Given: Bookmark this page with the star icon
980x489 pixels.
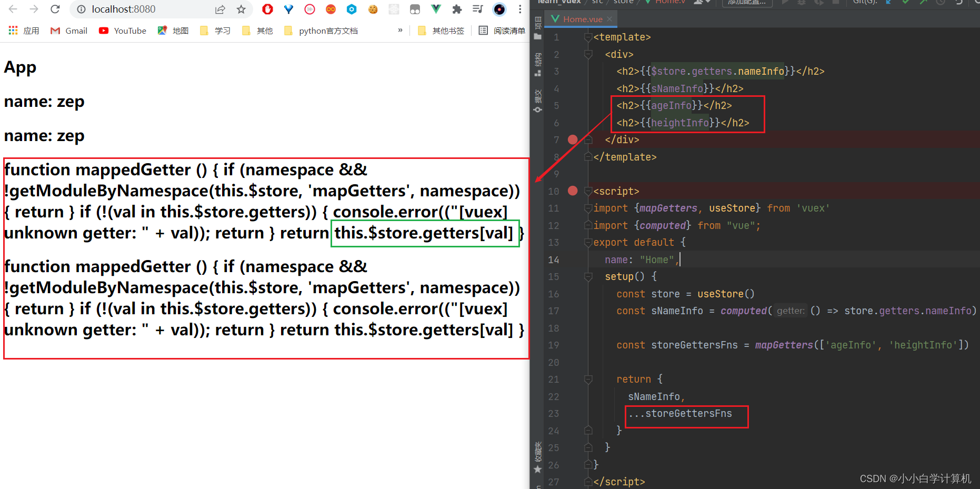Looking at the screenshot, I should tap(241, 9).
